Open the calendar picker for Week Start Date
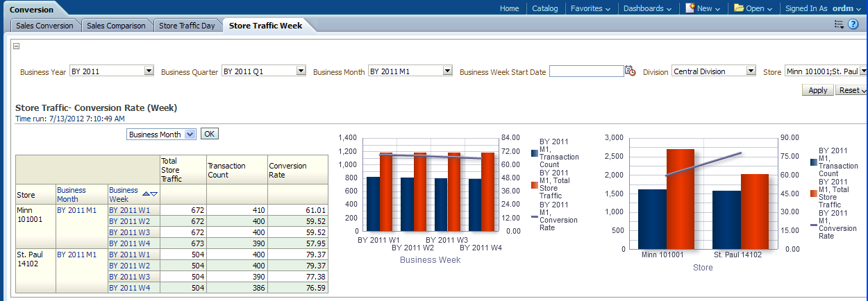The height and width of the screenshot is (301, 868). click(x=631, y=71)
